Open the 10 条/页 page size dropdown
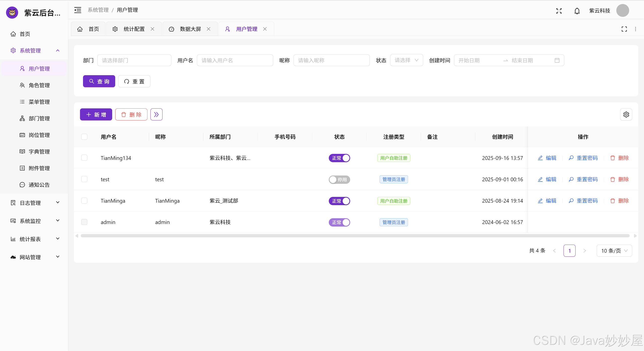This screenshot has width=644, height=351. tap(614, 251)
